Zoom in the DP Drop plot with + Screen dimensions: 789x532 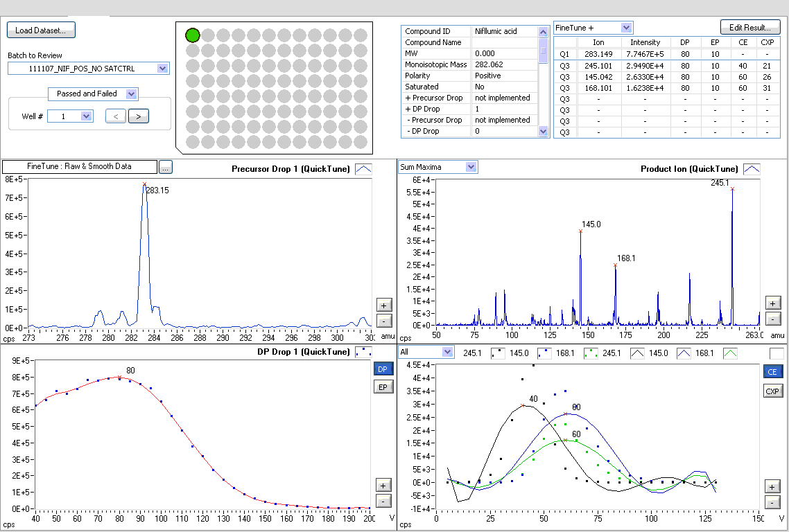[383, 485]
